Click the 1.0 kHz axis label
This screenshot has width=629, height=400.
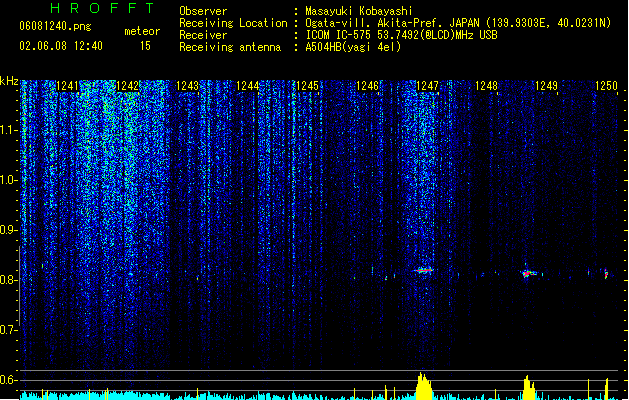8,180
